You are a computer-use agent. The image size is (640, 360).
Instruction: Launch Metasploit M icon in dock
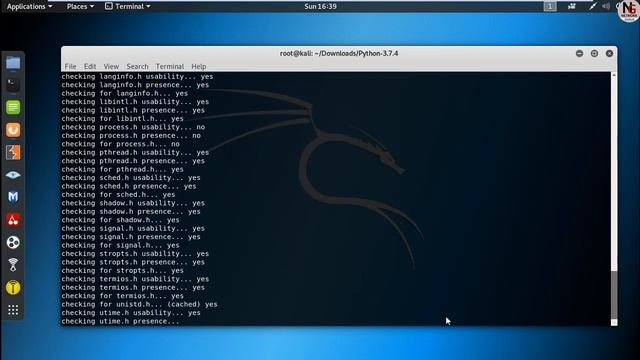pos(13,198)
